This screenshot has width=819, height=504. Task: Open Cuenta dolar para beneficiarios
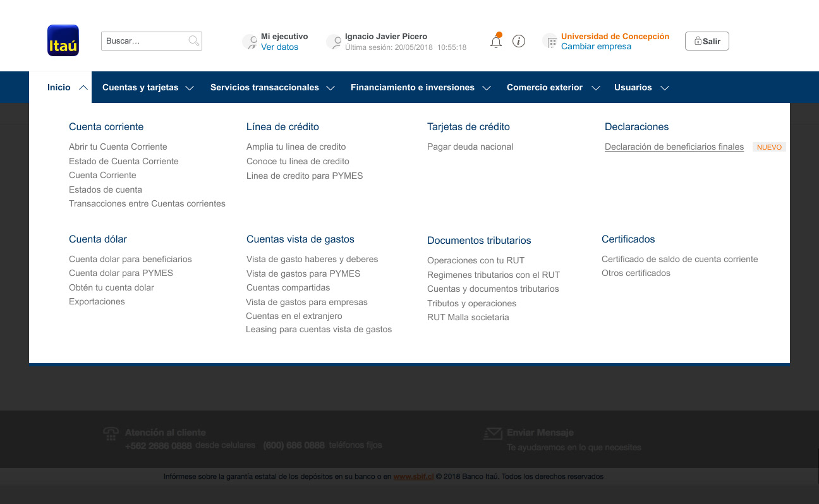(130, 259)
